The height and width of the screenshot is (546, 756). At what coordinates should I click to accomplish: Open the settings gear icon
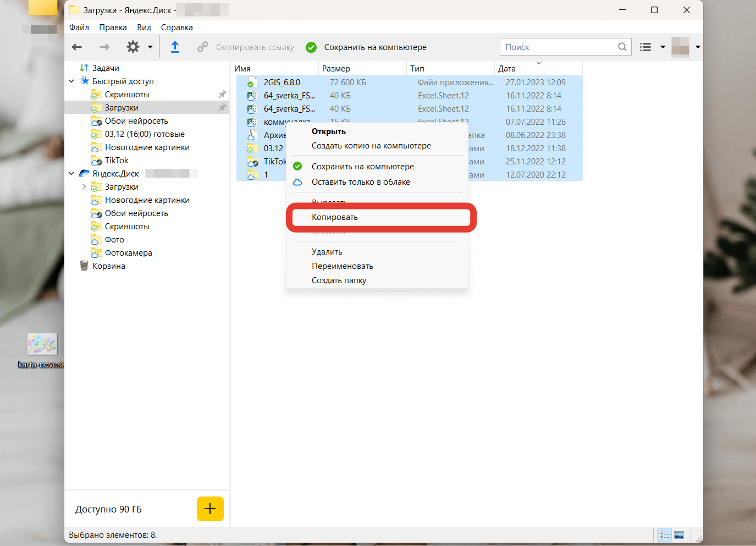click(x=133, y=47)
